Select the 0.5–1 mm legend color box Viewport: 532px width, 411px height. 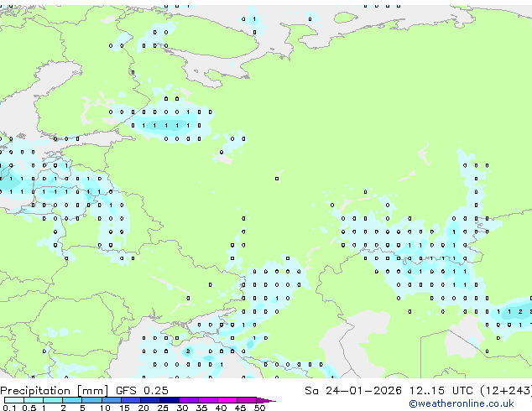(x=34, y=400)
